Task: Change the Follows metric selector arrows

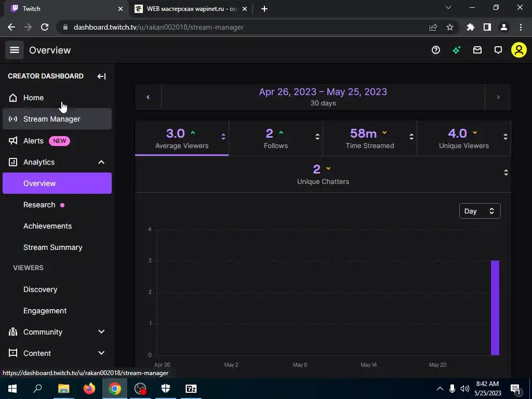Action: pyautogui.click(x=317, y=137)
